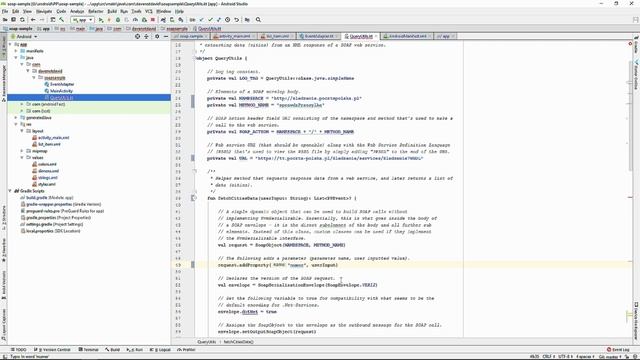Close the QueryUtils.kt tab
This screenshot has width=640, height=360.
pyautogui.click(x=376, y=36)
